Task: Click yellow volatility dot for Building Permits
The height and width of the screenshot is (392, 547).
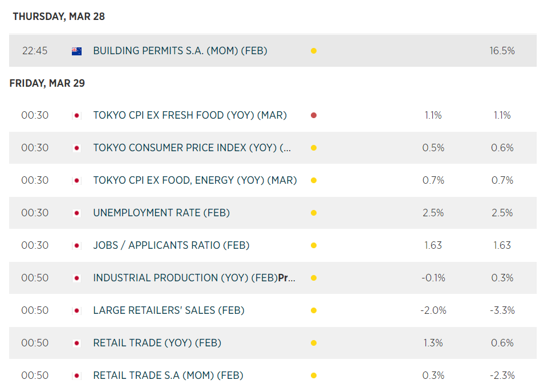Action: coord(314,51)
